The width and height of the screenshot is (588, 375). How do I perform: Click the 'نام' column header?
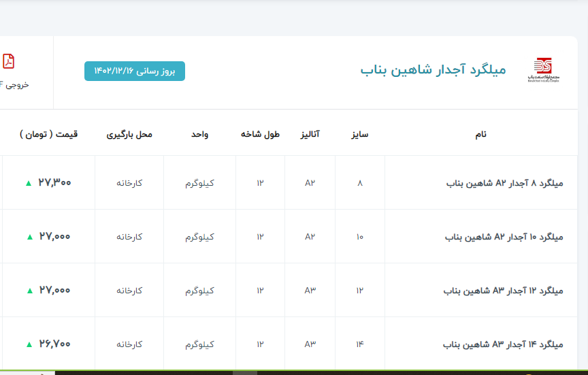click(x=480, y=134)
